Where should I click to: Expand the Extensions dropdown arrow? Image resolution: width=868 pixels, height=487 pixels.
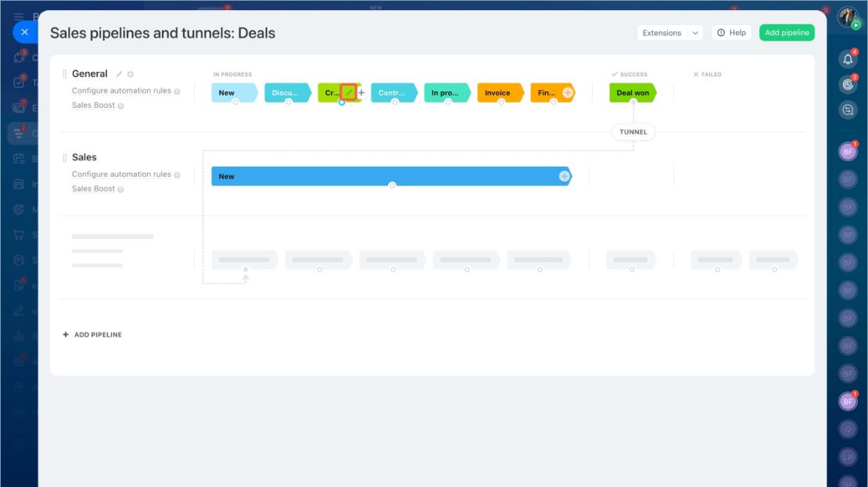(x=695, y=33)
